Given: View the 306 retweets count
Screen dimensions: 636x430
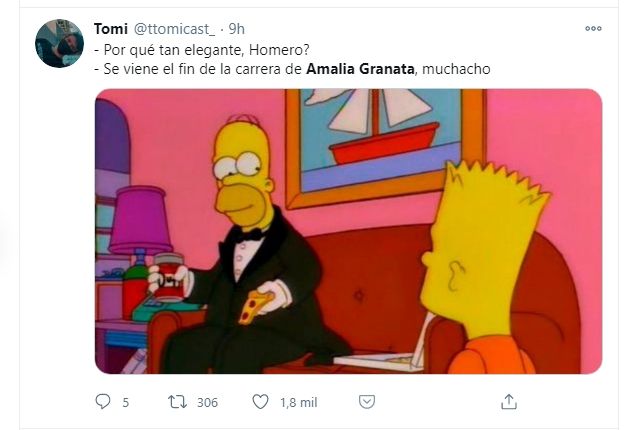Looking at the screenshot, I should [207, 402].
